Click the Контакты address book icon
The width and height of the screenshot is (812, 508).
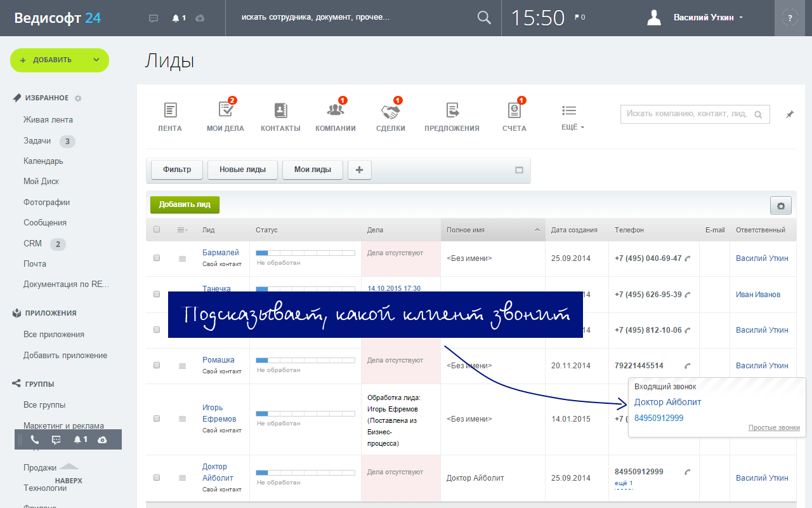[280, 110]
